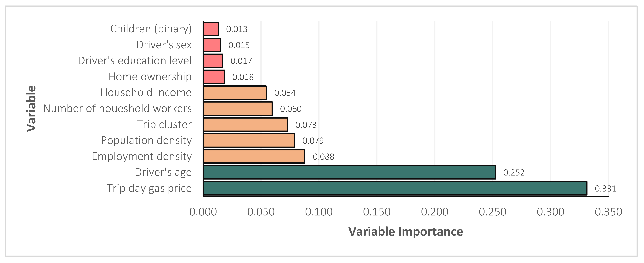Image resolution: width=644 pixels, height=263 pixels.
Task: Select the Population density bar
Action: pos(249,140)
